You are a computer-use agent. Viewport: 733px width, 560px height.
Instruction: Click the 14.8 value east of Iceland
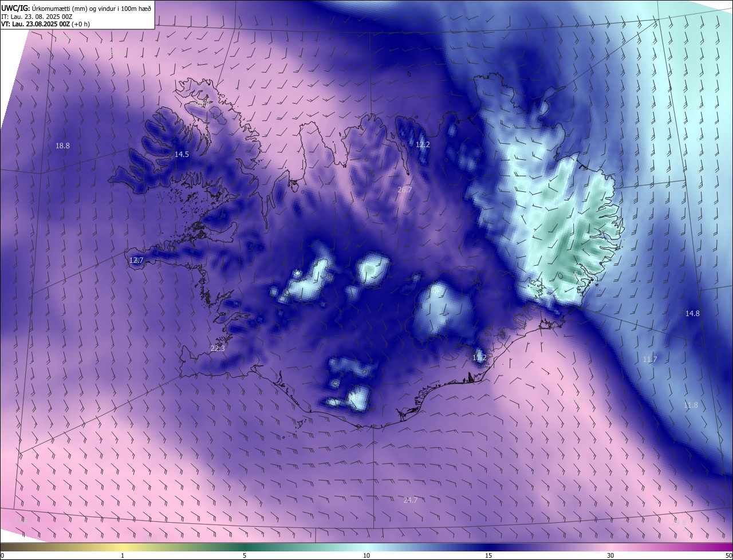click(692, 313)
